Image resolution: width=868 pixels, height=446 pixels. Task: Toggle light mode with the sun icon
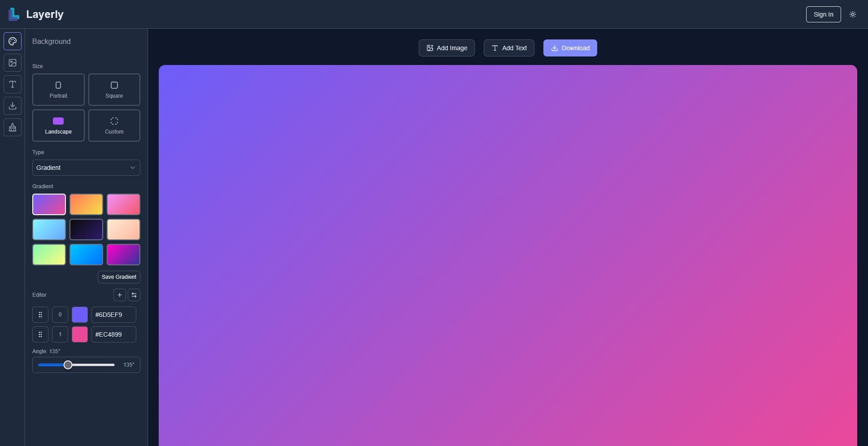(x=853, y=14)
